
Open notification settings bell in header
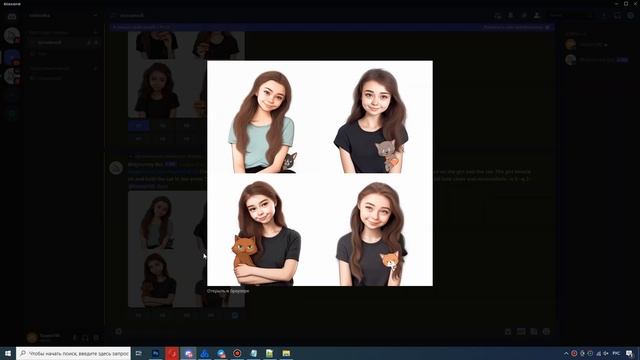[x=511, y=16]
